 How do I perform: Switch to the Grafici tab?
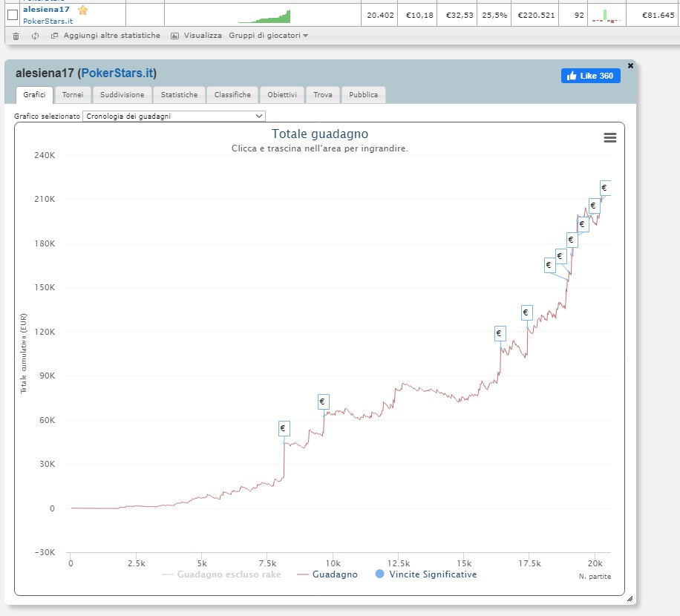click(x=34, y=95)
